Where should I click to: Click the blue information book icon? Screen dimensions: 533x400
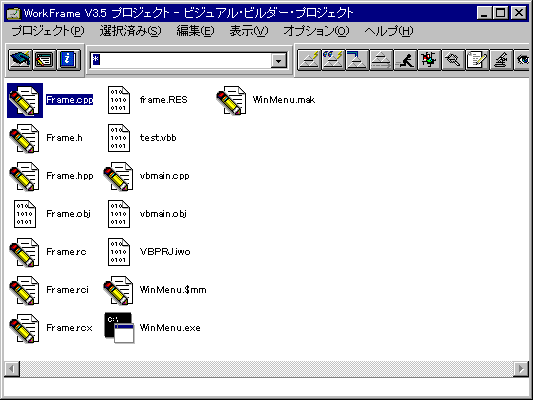68,60
